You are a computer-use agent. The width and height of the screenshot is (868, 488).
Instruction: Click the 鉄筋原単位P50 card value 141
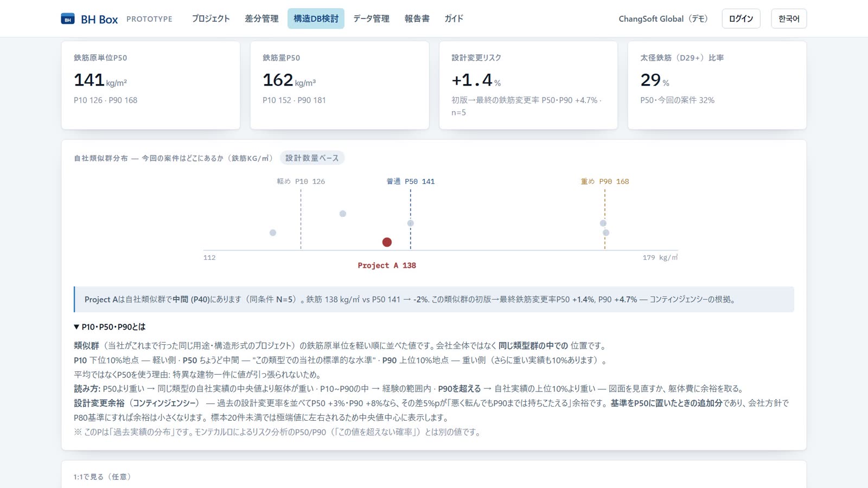click(x=89, y=80)
